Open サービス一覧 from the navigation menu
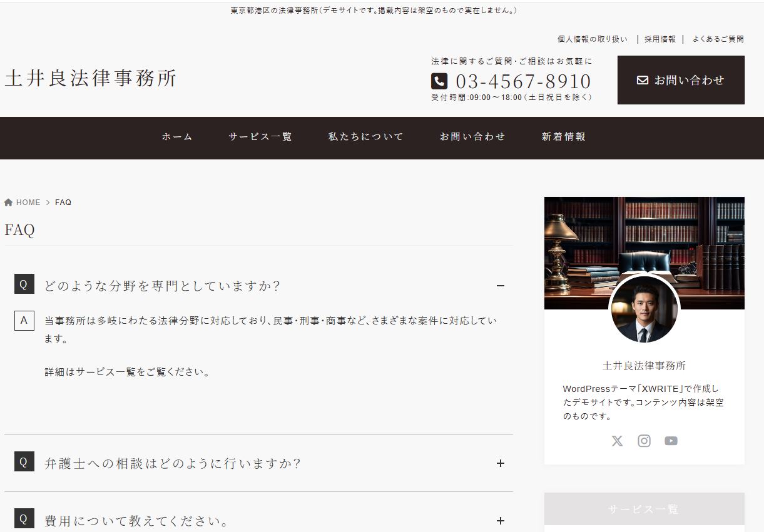Viewport: 764px width, 532px height. coord(260,137)
